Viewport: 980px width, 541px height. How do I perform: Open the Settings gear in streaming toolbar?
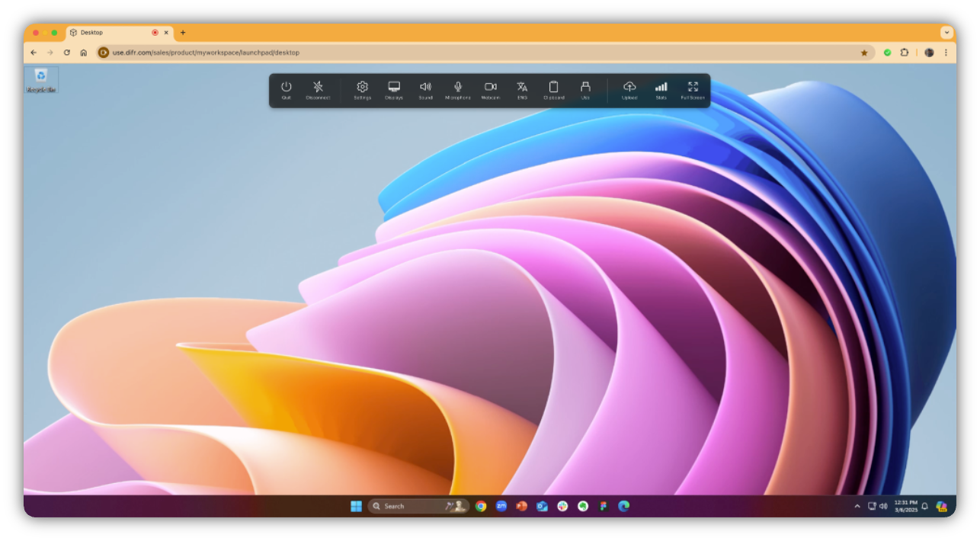363,90
